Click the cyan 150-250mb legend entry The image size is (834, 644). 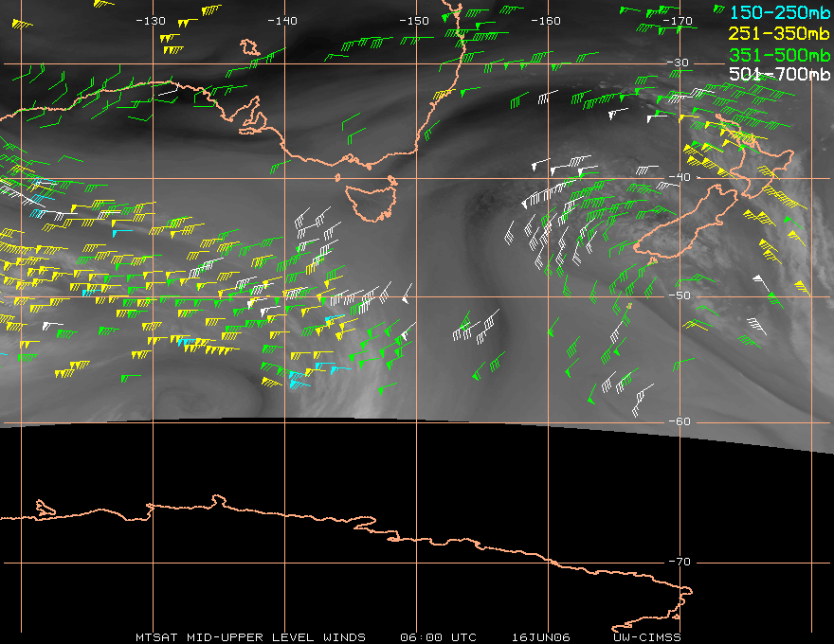point(779,12)
